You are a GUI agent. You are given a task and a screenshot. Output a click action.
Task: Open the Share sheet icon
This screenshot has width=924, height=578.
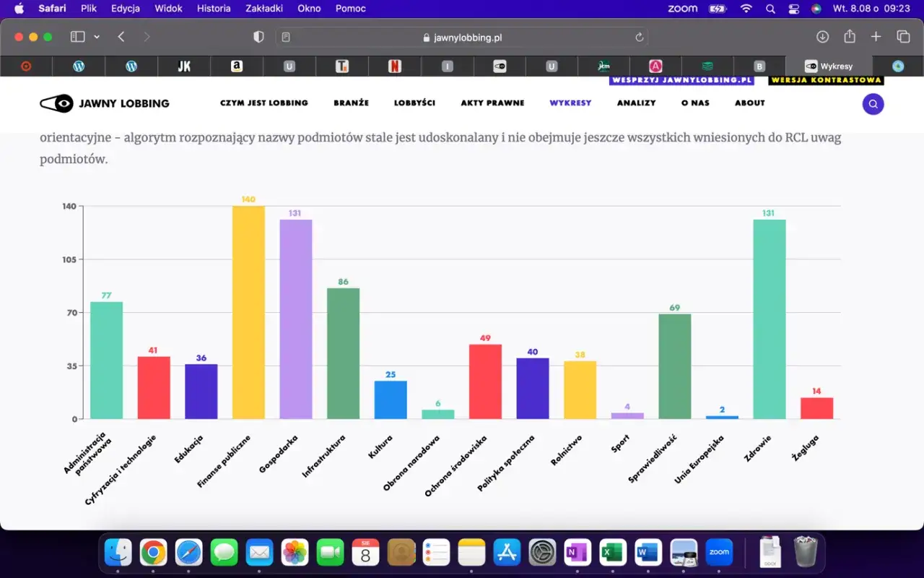850,37
